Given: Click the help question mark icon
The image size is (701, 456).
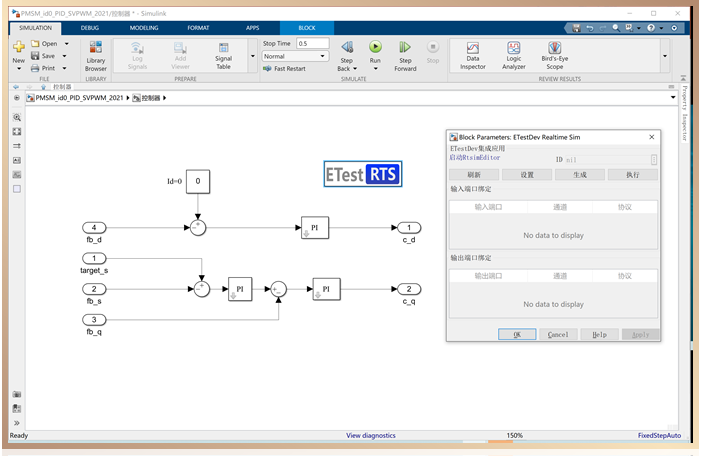Looking at the screenshot, I should [651, 28].
